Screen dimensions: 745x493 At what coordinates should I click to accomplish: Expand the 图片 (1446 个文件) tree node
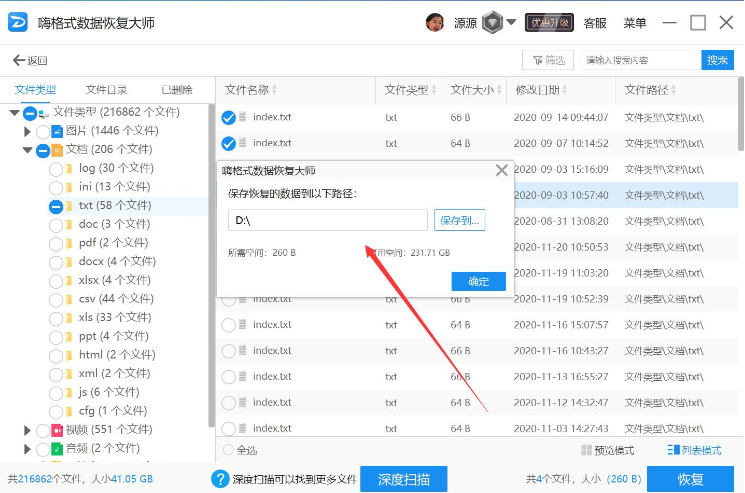(28, 131)
